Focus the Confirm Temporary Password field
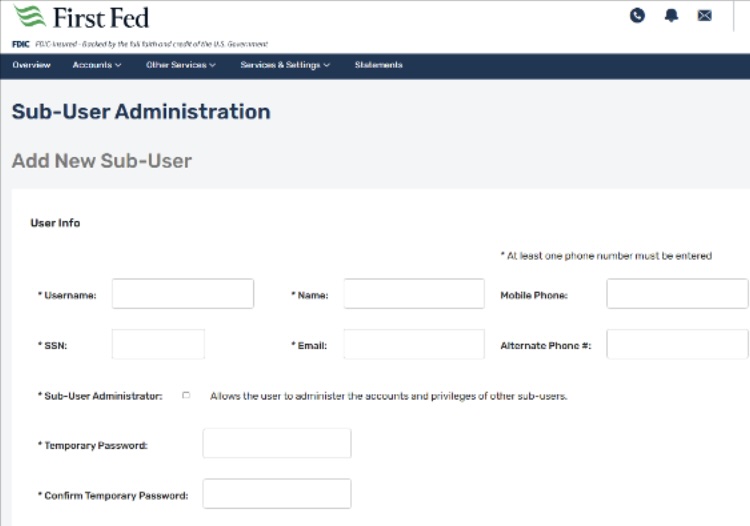The height and width of the screenshot is (526, 750). tap(277, 493)
